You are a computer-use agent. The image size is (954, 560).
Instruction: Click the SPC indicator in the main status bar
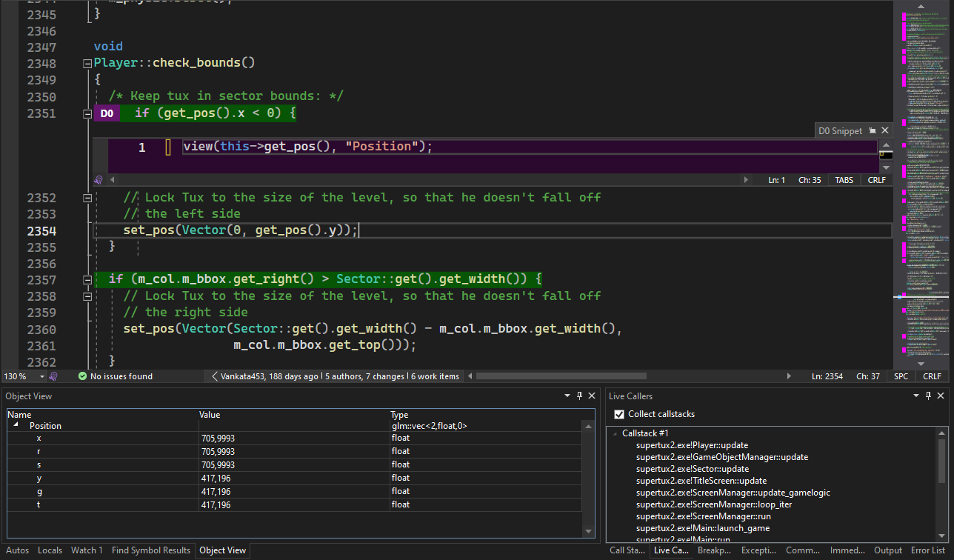click(901, 376)
